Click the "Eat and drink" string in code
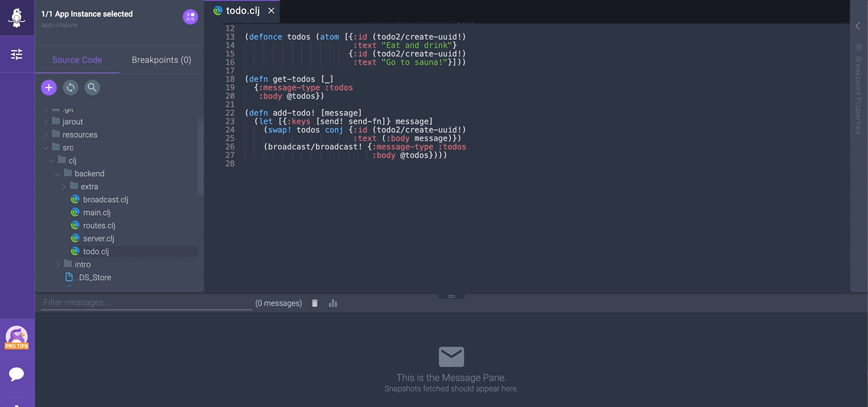Image resolution: width=868 pixels, height=407 pixels. (x=417, y=45)
